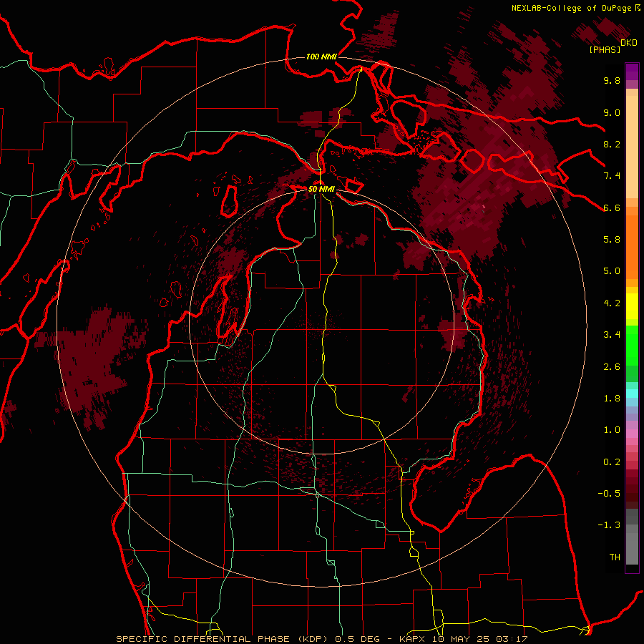The width and height of the screenshot is (644, 644).
Task: Pick the pink segment of the color bar
Action: [632, 434]
